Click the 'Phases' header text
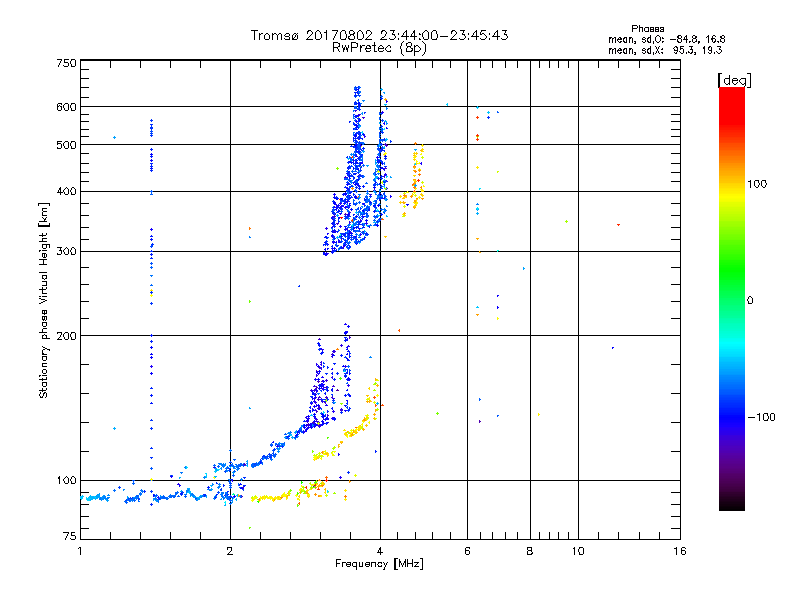The width and height of the screenshot is (800, 600). [x=647, y=29]
